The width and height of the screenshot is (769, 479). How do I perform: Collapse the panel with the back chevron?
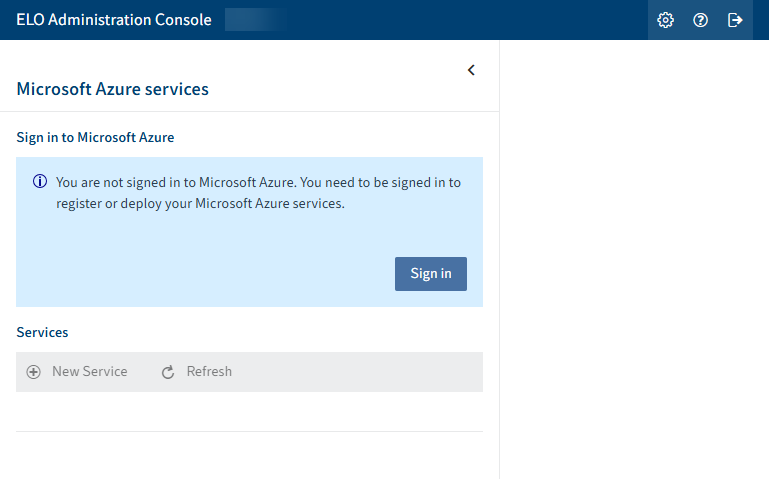[x=471, y=70]
